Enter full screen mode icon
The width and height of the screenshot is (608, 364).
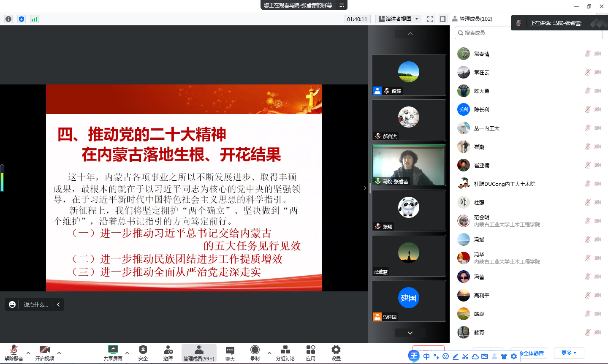click(x=430, y=19)
